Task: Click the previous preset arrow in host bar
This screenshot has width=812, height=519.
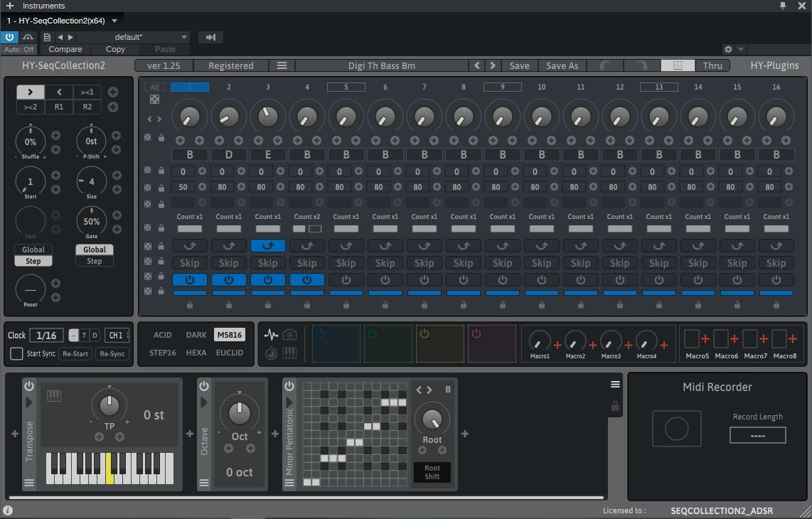Action: (x=60, y=37)
